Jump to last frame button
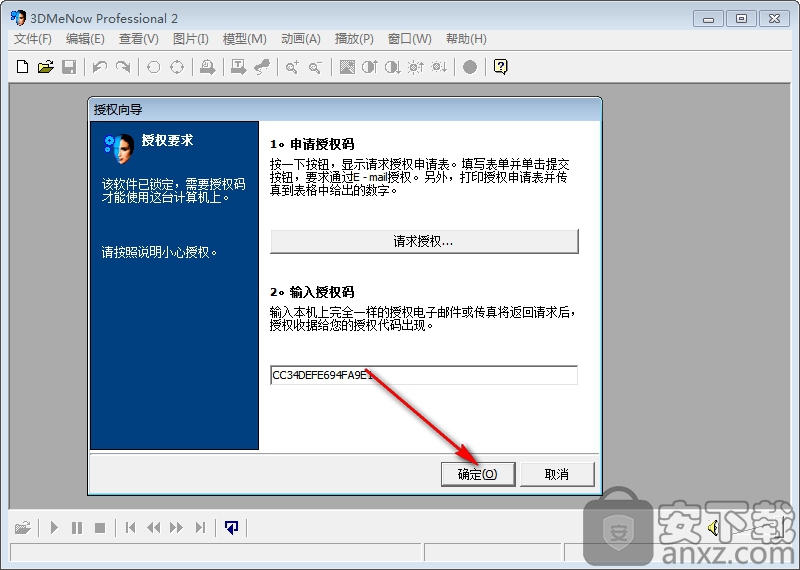Image resolution: width=800 pixels, height=570 pixels. [200, 527]
